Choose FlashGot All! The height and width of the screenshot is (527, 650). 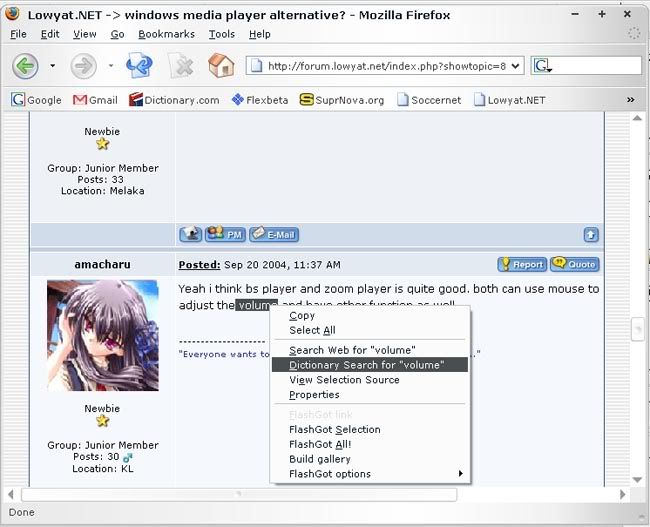370,444
